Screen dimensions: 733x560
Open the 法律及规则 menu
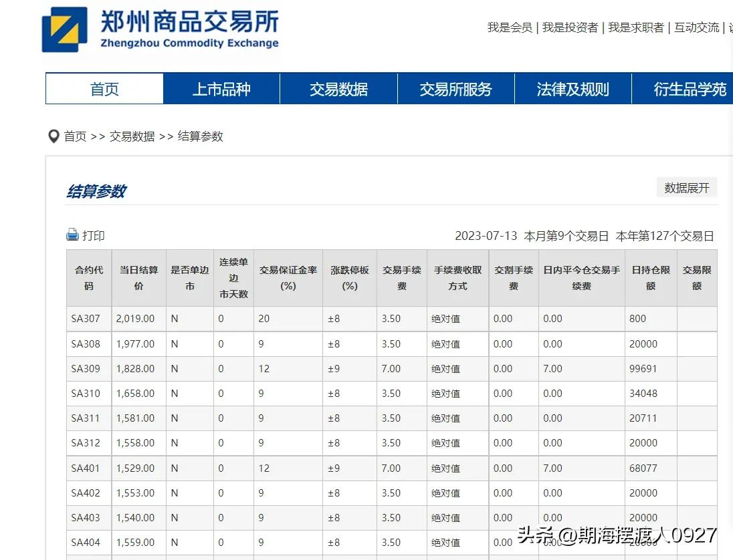[x=572, y=89]
